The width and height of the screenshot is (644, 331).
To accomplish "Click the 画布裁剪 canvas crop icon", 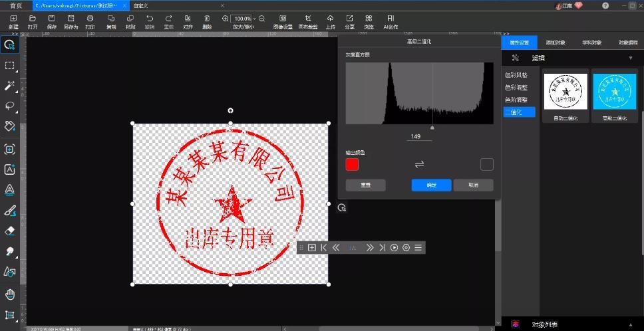I will tap(308, 19).
